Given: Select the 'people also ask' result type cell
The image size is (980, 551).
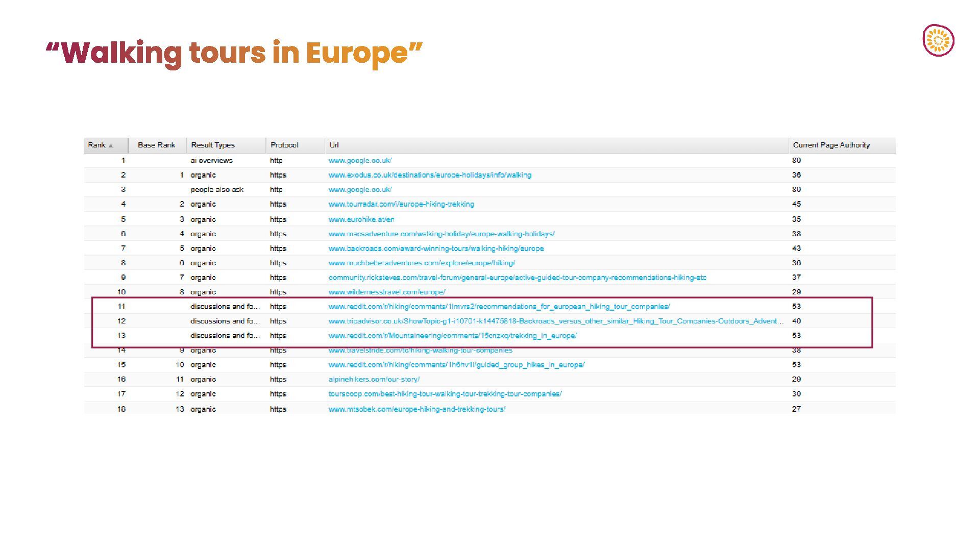Looking at the screenshot, I should click(217, 189).
